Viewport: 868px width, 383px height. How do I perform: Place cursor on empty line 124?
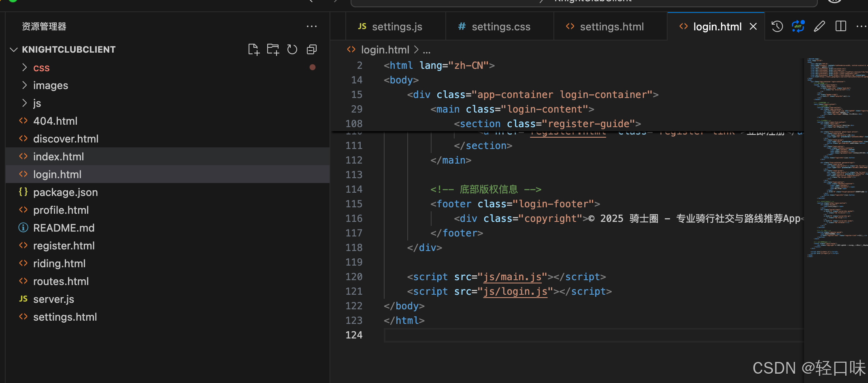594,335
